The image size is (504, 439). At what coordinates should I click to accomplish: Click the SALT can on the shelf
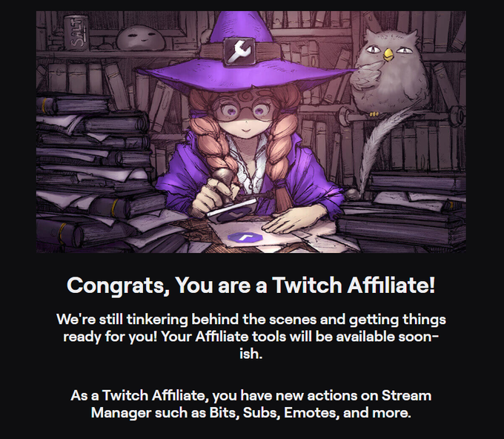pos(76,33)
